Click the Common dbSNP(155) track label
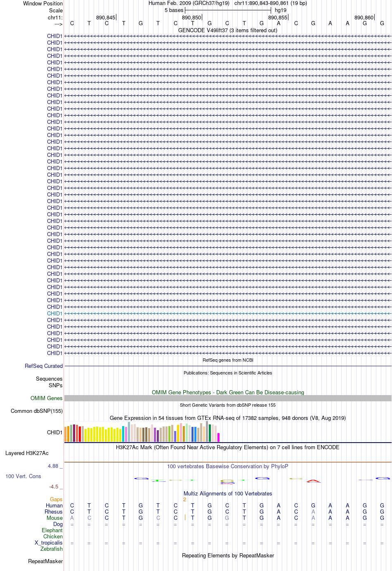Image resolution: width=392 pixels, height=571 pixels. [x=37, y=411]
